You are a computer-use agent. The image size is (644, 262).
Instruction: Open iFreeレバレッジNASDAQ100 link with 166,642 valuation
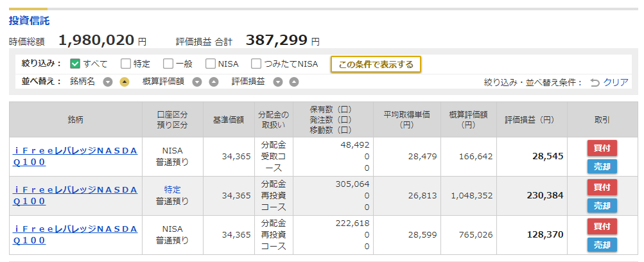click(x=75, y=156)
